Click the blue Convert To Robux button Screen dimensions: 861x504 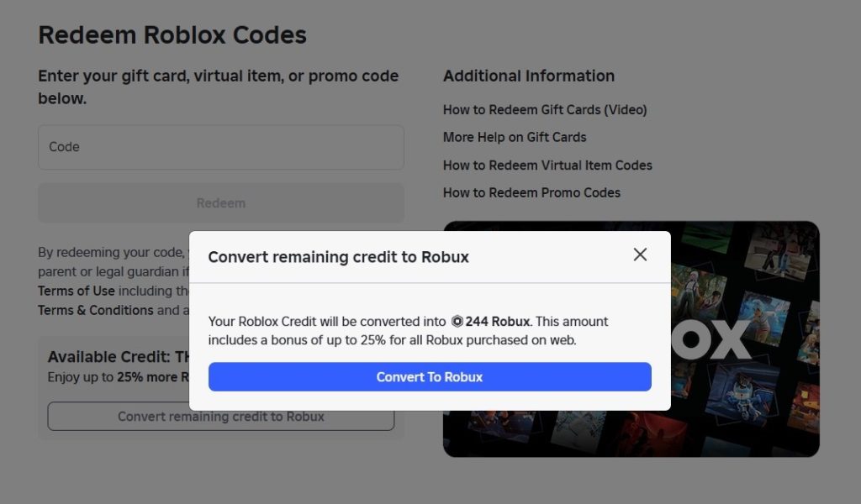click(430, 377)
